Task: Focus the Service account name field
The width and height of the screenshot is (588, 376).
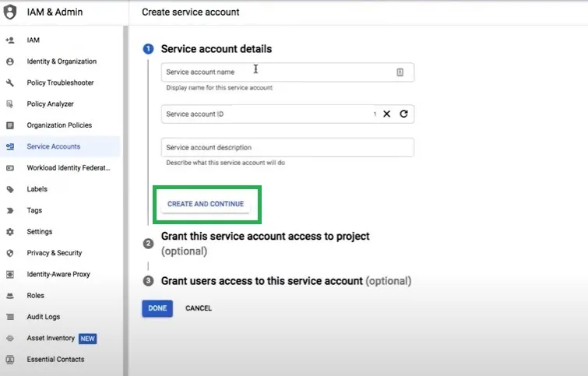Action: pos(287,72)
